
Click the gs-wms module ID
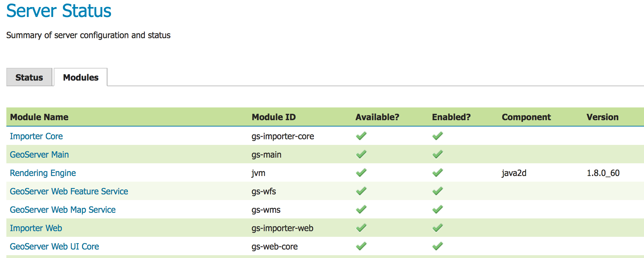266,210
